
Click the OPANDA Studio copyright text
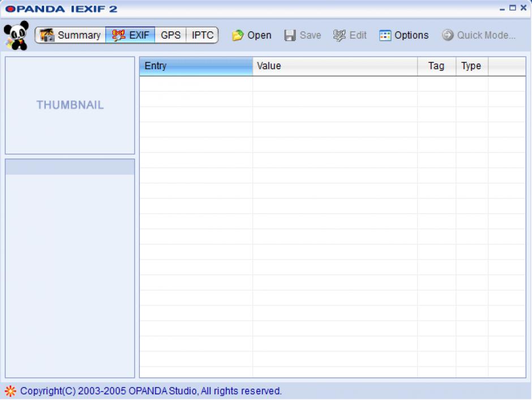tap(151, 391)
